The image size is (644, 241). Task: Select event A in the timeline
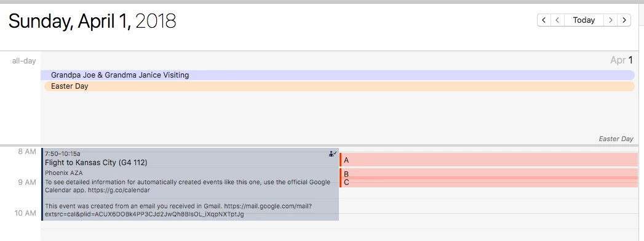[488, 160]
